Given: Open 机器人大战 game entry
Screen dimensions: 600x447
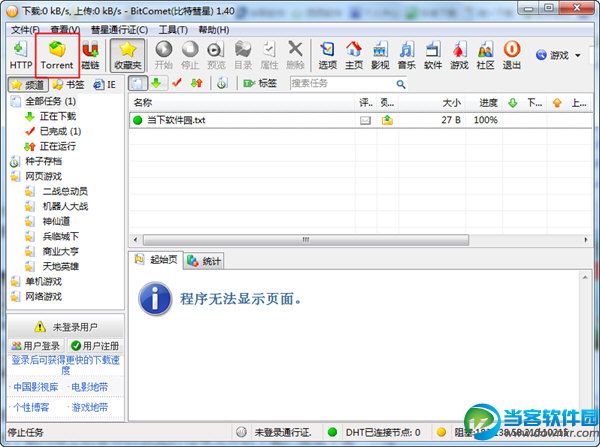Looking at the screenshot, I should 65,206.
